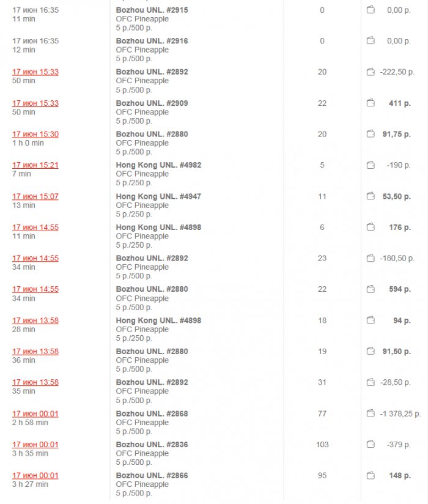Image resolution: width=428 pixels, height=504 pixels.
Task: Click wallet icon beside 91,75 p. result
Action: point(371,135)
